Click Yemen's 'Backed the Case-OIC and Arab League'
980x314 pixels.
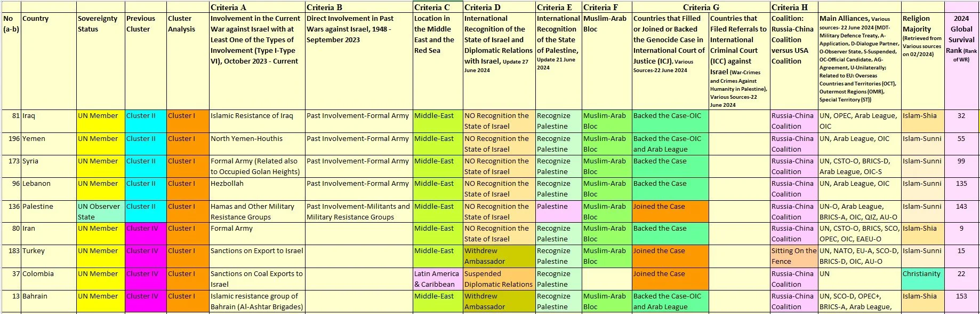pyautogui.click(x=670, y=144)
